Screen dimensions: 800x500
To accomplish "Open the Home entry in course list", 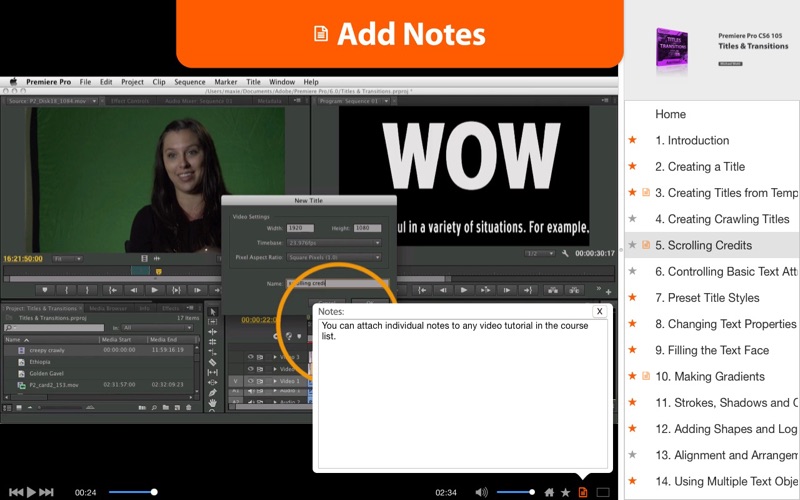I will (x=670, y=114).
